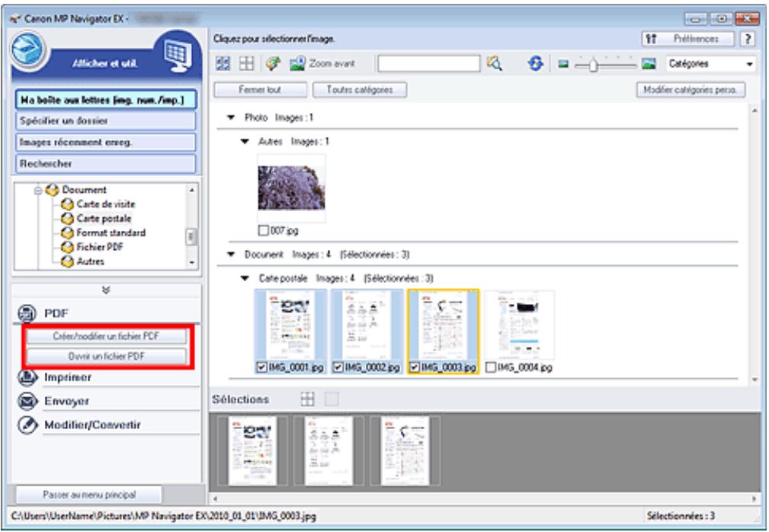This screenshot has width=769, height=532.
Task: Collapse the Carte postale subcategory
Action: point(244,278)
